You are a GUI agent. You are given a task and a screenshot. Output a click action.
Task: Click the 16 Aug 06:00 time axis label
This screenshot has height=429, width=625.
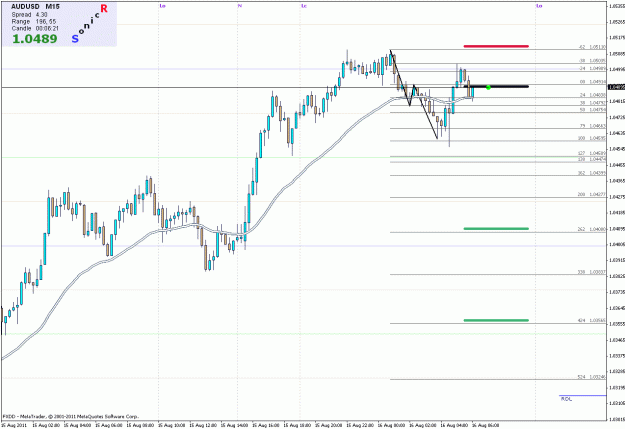tap(485, 425)
